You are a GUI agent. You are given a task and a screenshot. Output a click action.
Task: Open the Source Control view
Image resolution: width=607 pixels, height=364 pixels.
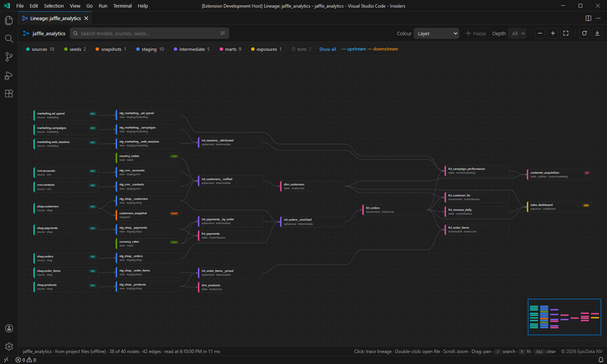(x=9, y=57)
